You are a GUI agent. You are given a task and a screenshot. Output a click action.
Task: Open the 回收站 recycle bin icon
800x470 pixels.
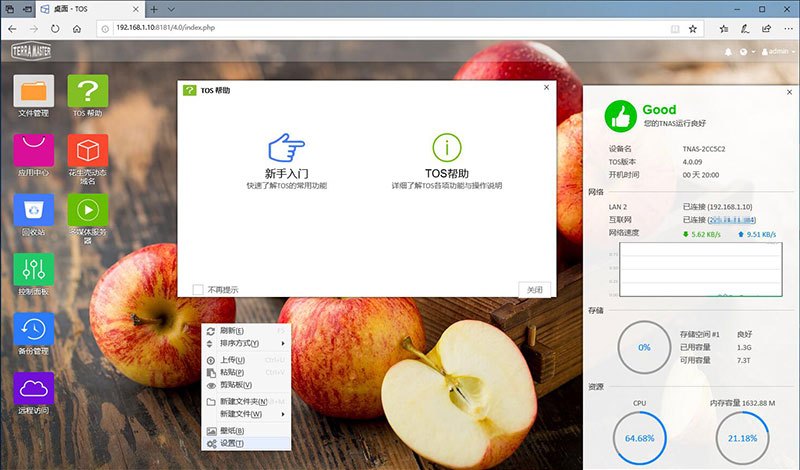[33, 212]
